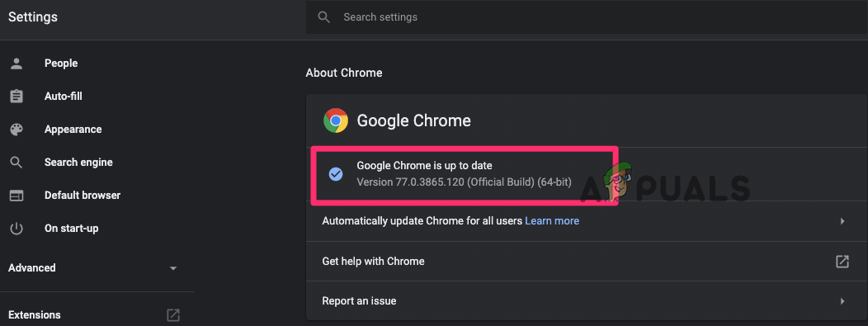Click the Google Chrome product name
The height and width of the screenshot is (326, 868).
point(413,120)
